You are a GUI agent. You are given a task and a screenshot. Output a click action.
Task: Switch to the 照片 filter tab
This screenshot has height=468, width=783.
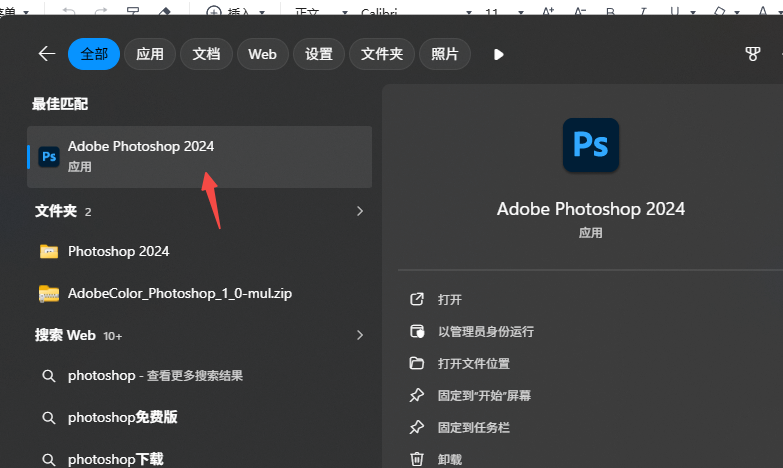coord(444,54)
